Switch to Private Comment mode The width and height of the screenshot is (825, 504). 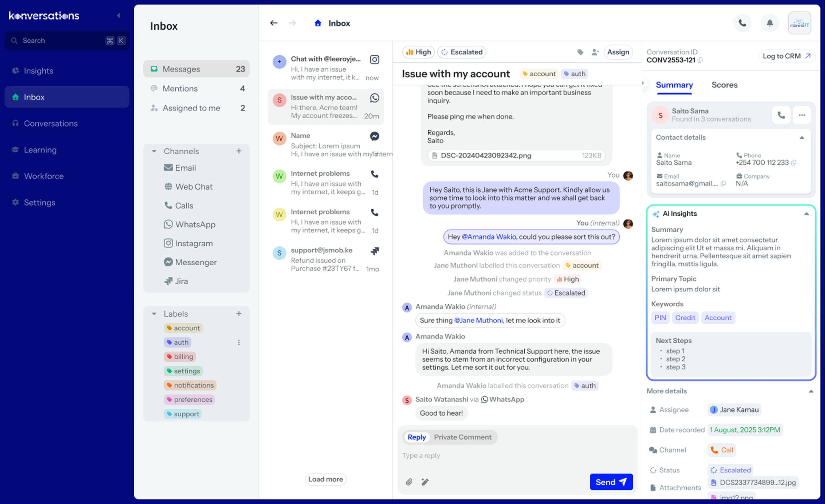point(462,437)
